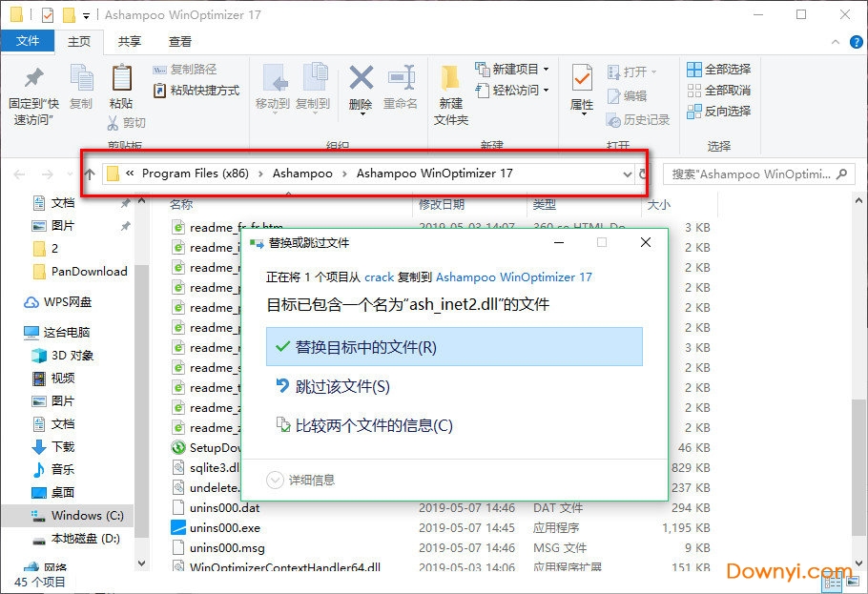Choose Select All in ribbon
The image size is (868, 594).
click(718, 70)
